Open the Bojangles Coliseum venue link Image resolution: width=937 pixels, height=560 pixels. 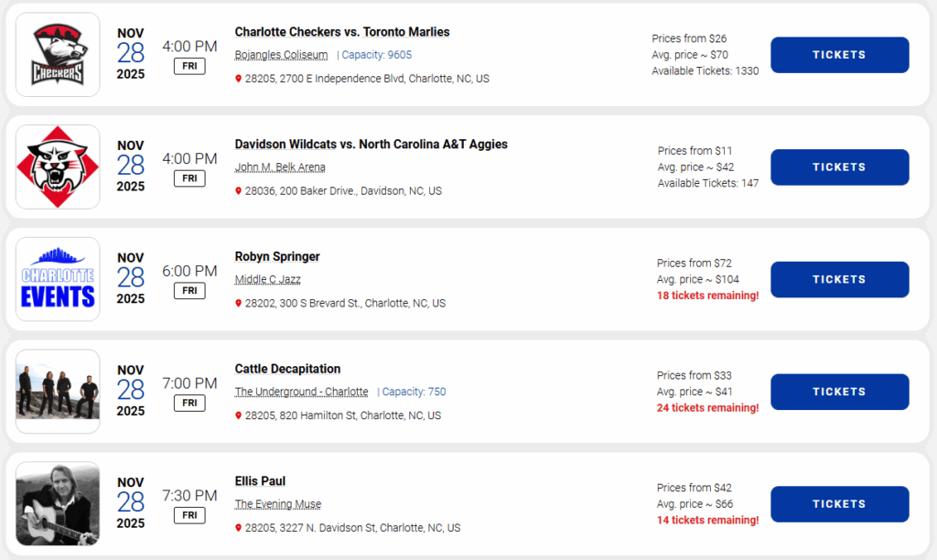pyautogui.click(x=281, y=55)
